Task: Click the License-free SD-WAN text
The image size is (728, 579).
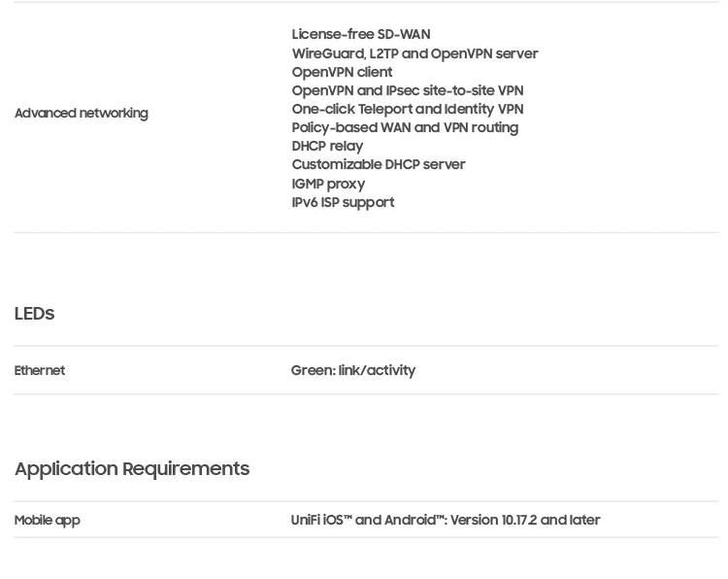Action: [x=360, y=35]
